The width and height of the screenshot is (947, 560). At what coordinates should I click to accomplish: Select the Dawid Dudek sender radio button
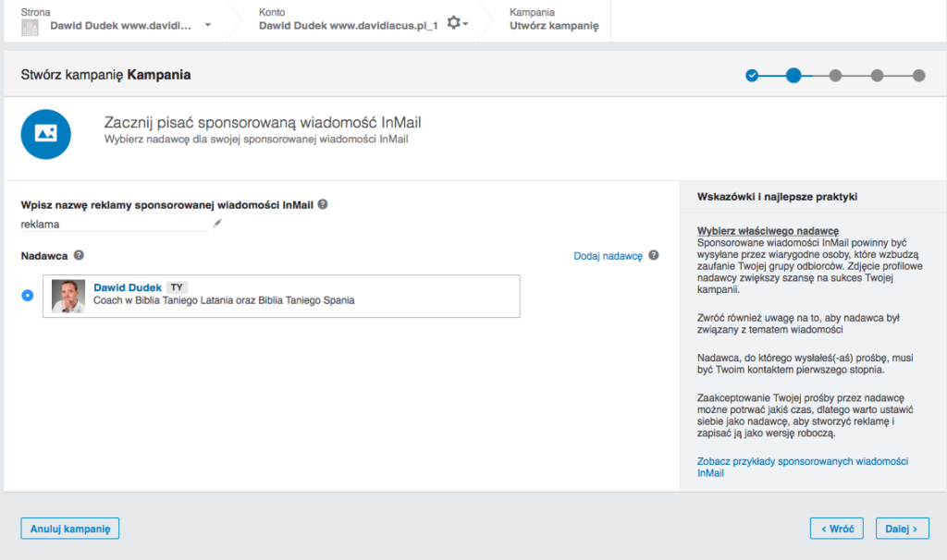coord(28,295)
